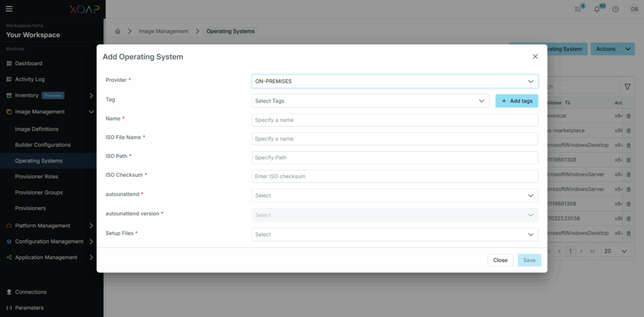Open the Provider ON-PREMISES dropdown
This screenshot has width=644, height=317.
point(395,81)
